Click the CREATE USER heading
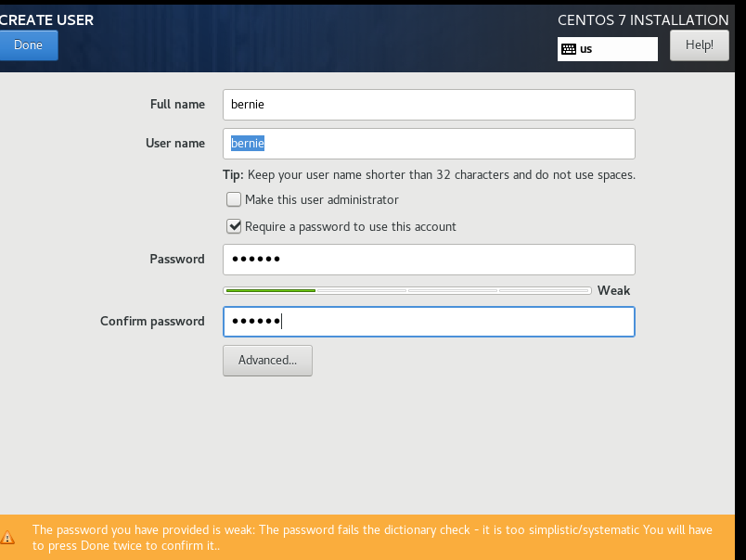Image resolution: width=746 pixels, height=560 pixels. point(46,20)
